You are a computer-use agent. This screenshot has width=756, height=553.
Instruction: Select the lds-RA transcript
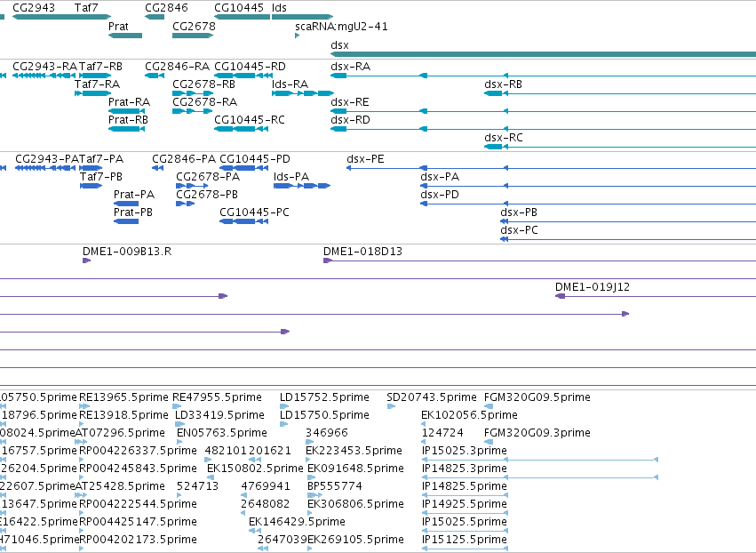[x=303, y=93]
